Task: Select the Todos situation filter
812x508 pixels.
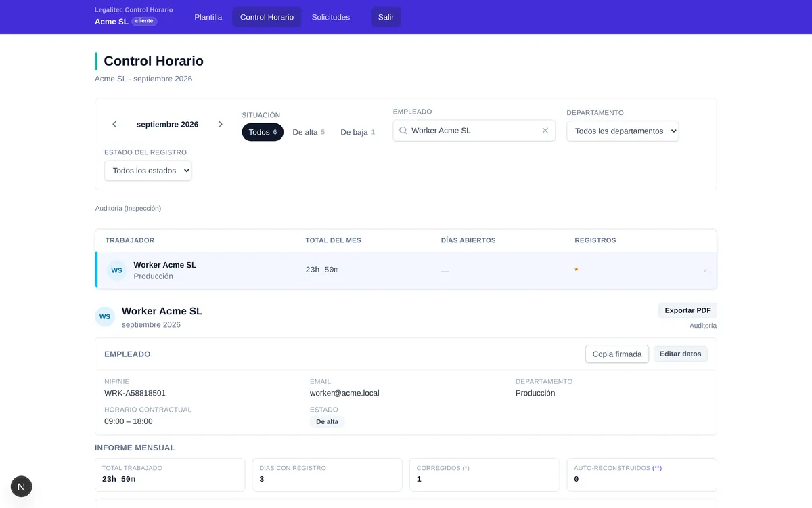Action: [x=263, y=132]
